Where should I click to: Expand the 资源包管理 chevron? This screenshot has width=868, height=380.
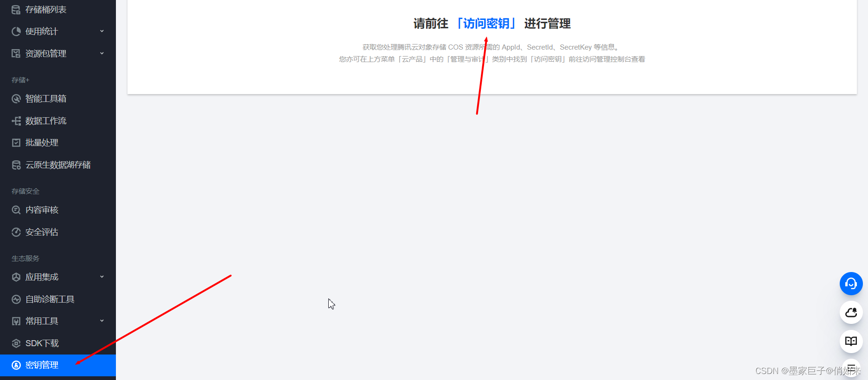tap(102, 53)
